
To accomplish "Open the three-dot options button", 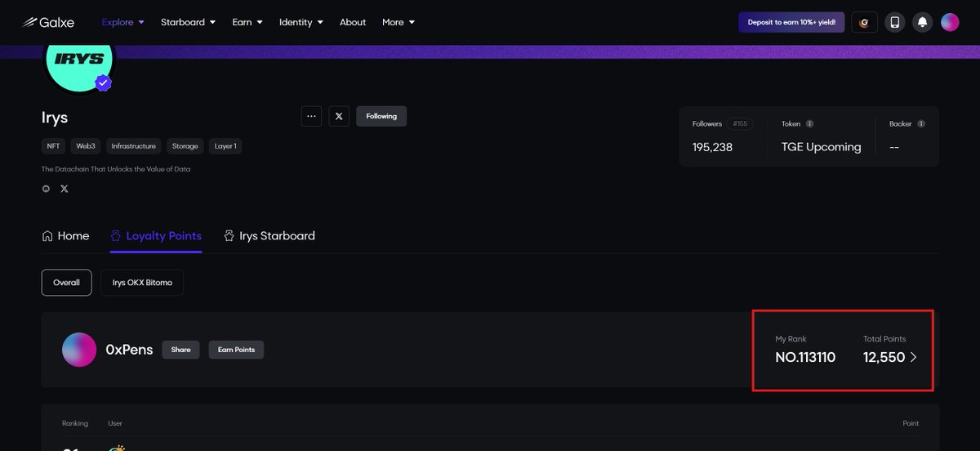I will [311, 116].
